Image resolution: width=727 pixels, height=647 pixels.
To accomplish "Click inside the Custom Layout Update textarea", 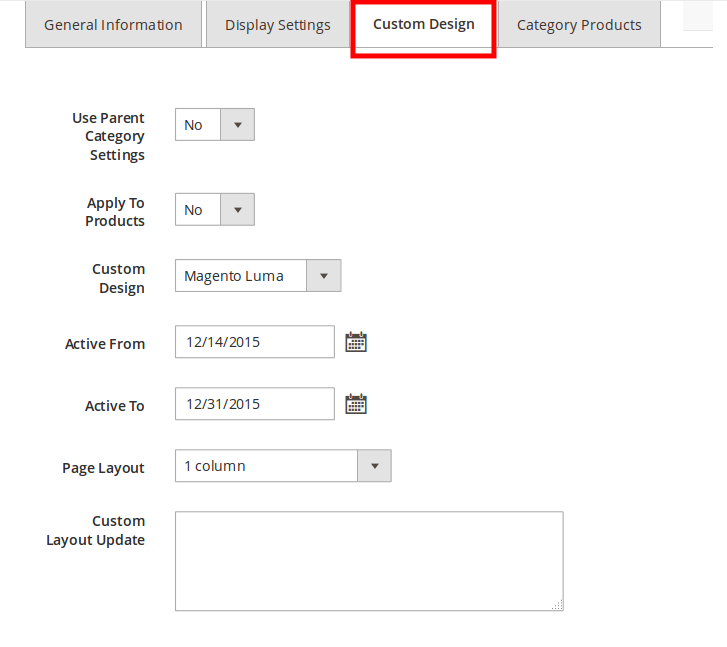I will click(x=368, y=560).
